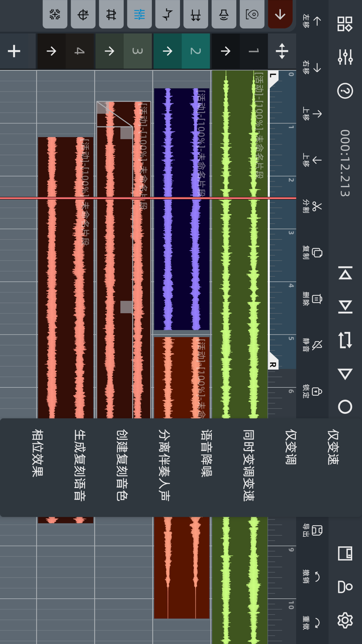Open the mixer sliders panel icon
The image size is (362, 644).
(x=345, y=57)
